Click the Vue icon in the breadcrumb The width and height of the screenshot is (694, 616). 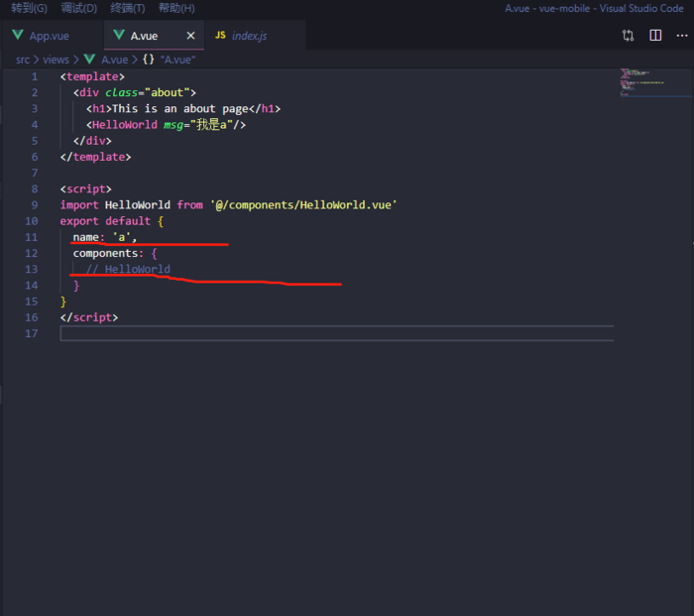coord(90,59)
